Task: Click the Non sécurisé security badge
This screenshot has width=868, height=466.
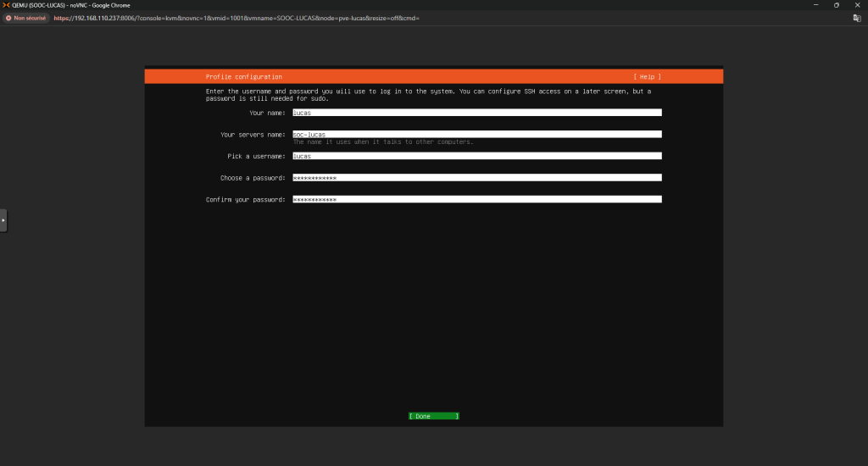Action: [25, 18]
